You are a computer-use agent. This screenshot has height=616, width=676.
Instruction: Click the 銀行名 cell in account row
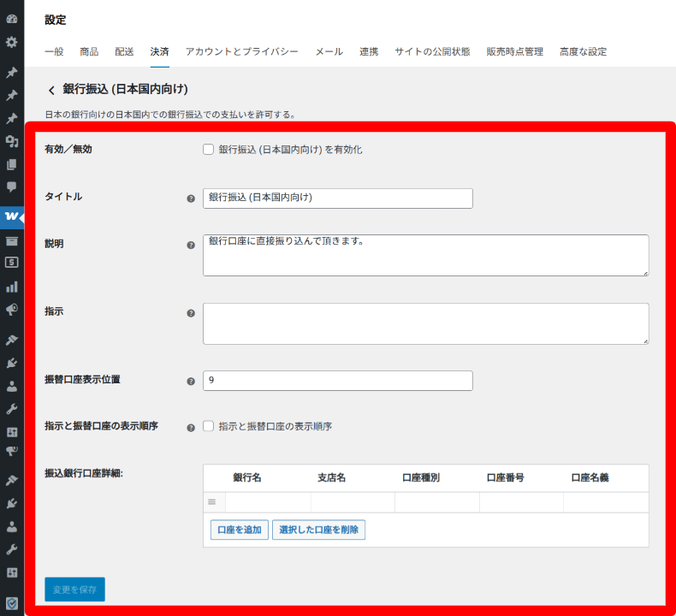(268, 502)
